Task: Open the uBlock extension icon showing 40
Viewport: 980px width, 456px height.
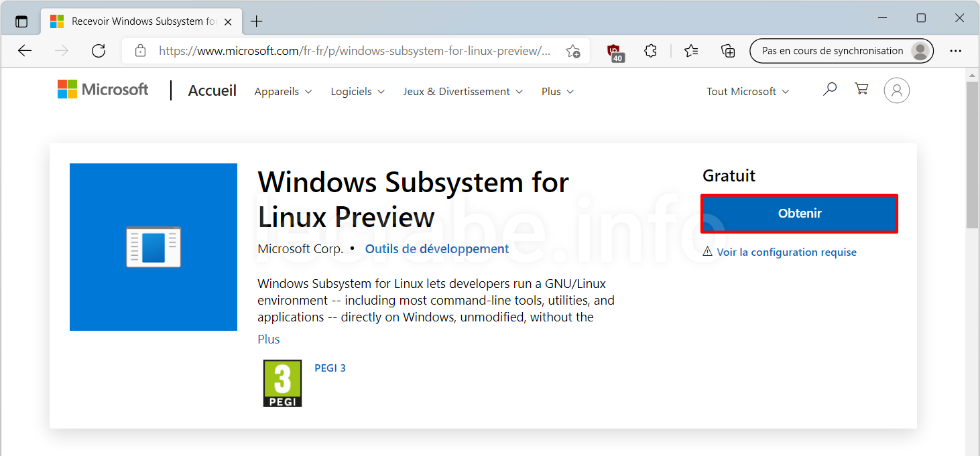Action: (614, 52)
